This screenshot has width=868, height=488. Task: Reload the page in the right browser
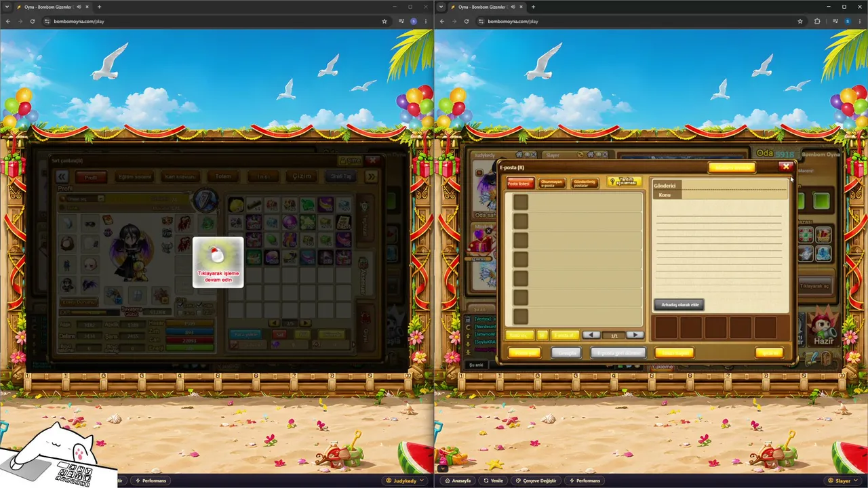click(x=466, y=21)
